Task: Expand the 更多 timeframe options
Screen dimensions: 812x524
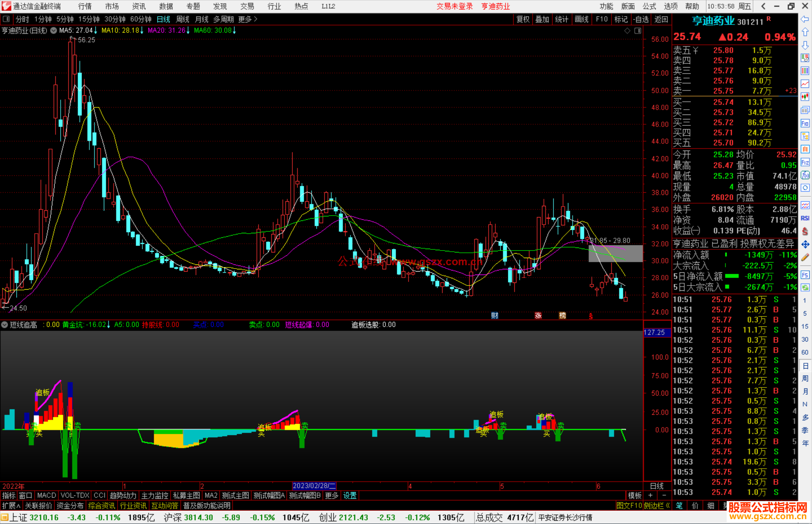Action: coord(248,19)
